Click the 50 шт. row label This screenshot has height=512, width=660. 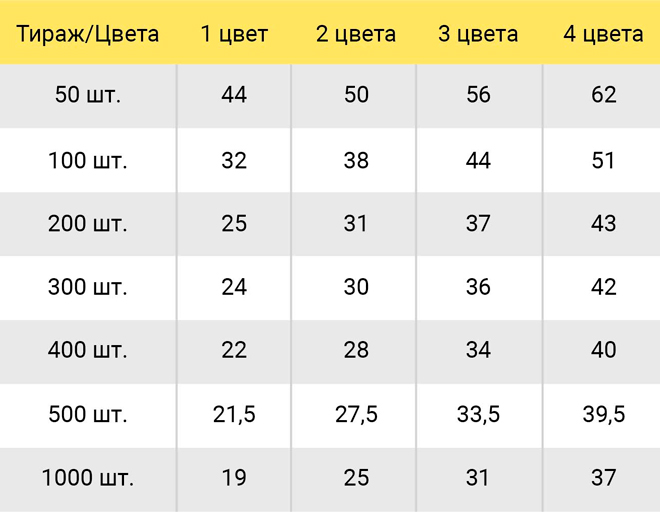tap(88, 94)
